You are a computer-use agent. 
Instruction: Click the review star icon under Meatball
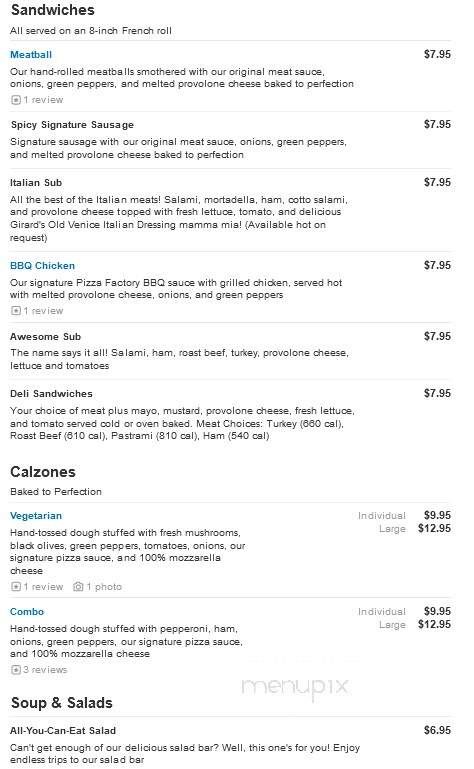coord(16,100)
